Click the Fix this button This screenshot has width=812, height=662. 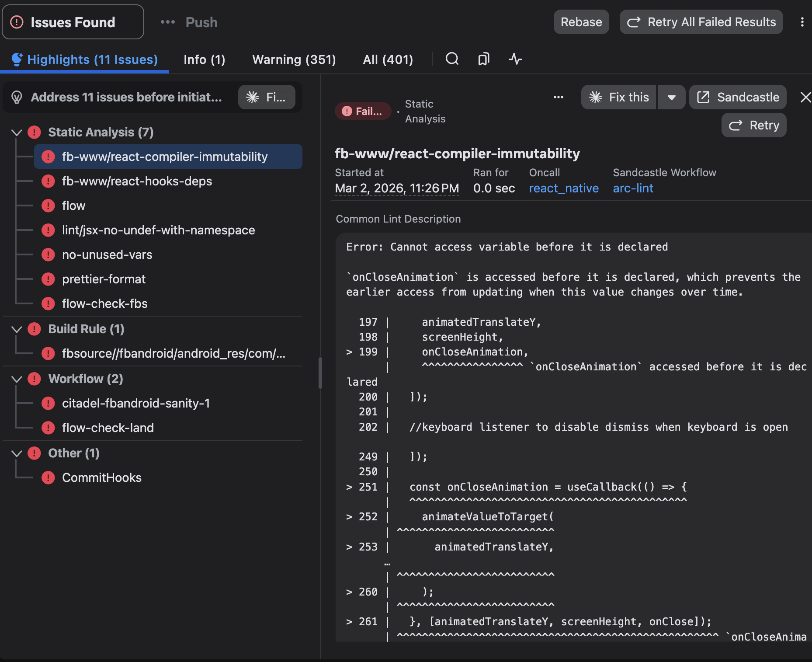[x=618, y=97]
